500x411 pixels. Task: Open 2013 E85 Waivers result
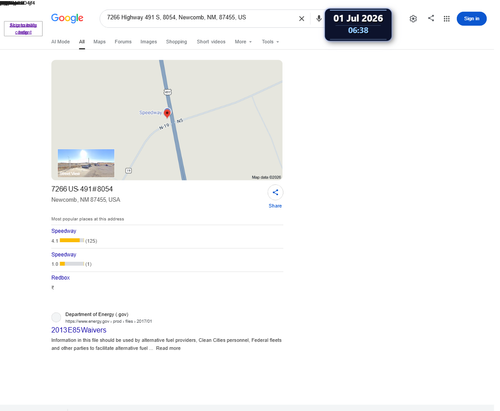(x=79, y=330)
